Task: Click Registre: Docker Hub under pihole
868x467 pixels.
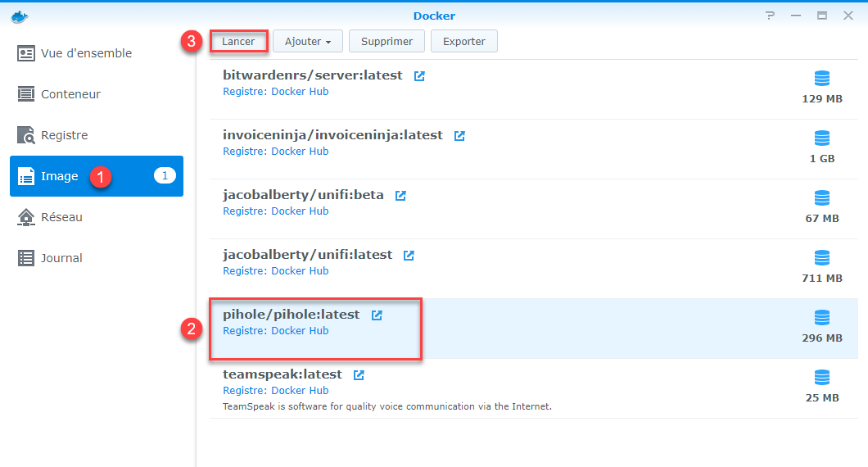Action: (276, 331)
